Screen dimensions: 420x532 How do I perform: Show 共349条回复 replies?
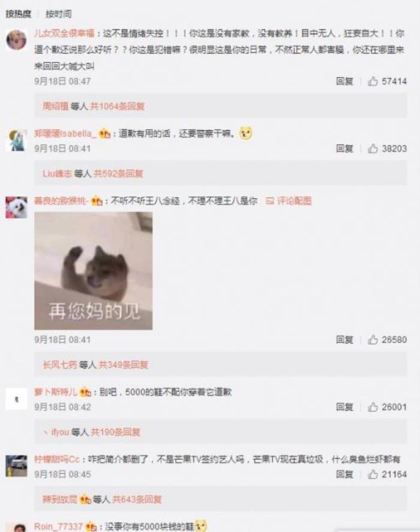pyautogui.click(x=124, y=364)
